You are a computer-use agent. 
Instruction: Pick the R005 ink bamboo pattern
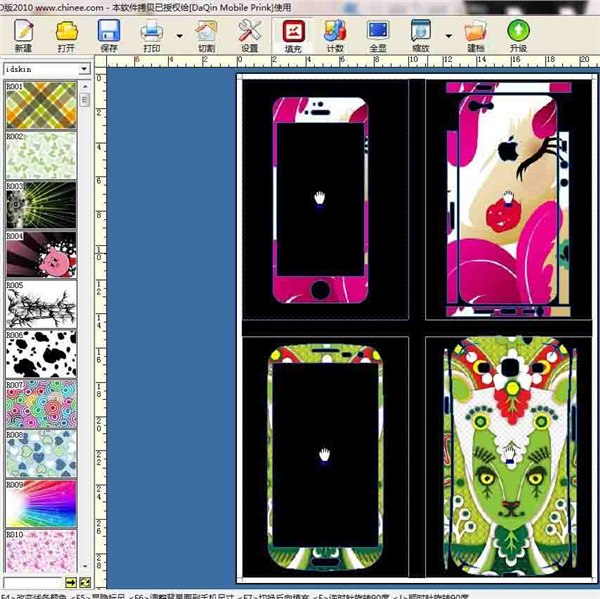tap(41, 304)
